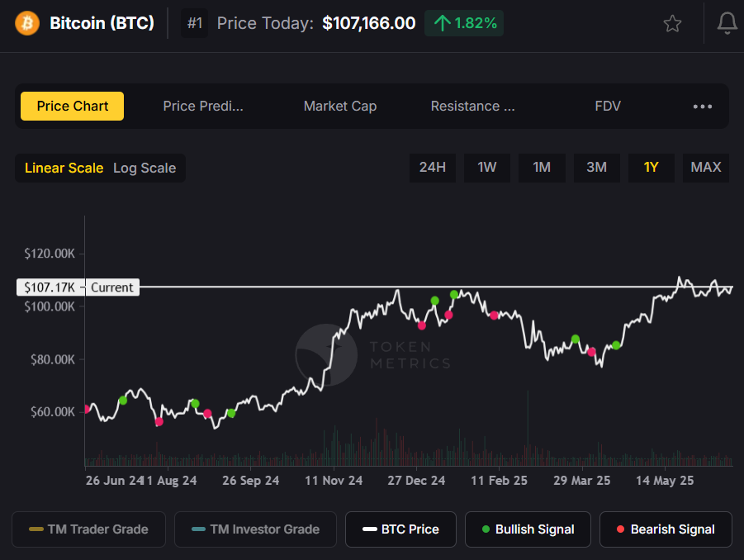
Task: Open more chart tabs via three dots
Action: [x=702, y=107]
